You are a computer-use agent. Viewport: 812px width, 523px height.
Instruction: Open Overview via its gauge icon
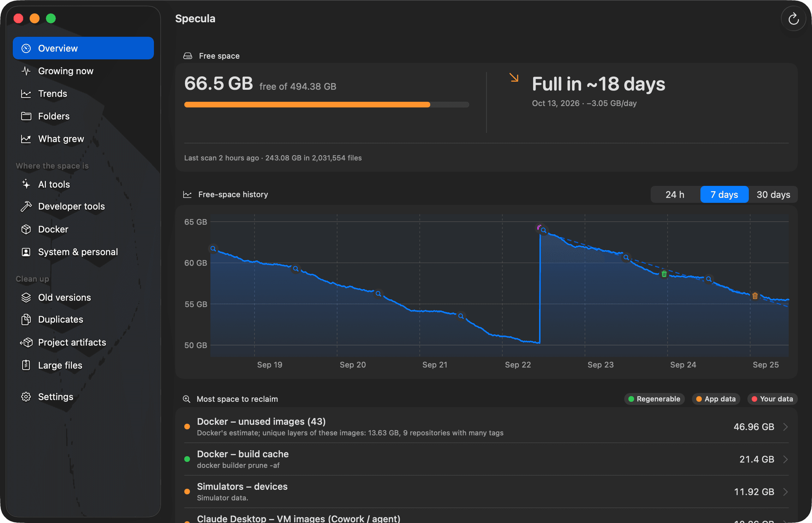point(26,48)
